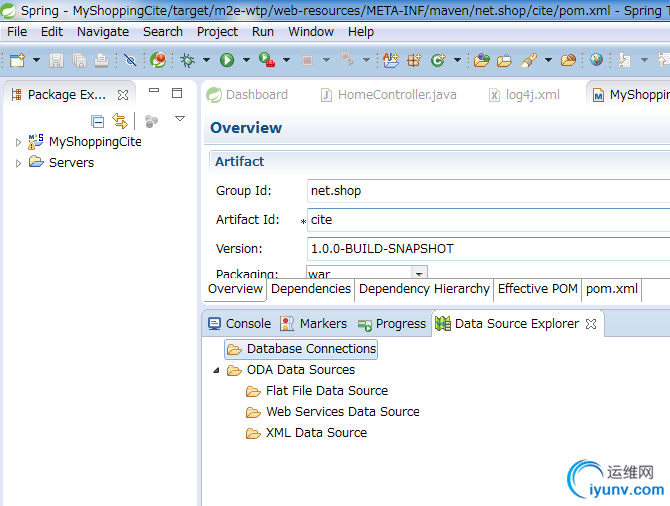Screen dimensions: 670x506
Task: Click the Open Task folder icon
Action: (x=504, y=60)
